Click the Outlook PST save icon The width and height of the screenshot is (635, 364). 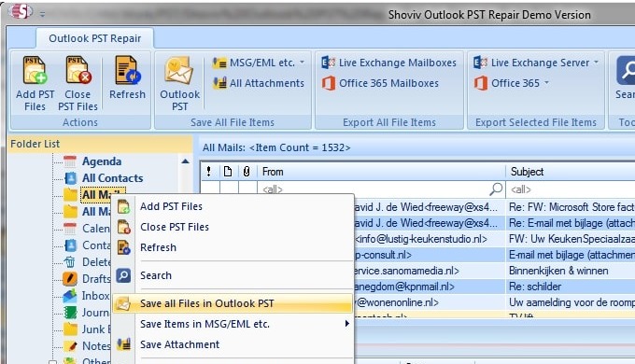pyautogui.click(x=179, y=71)
